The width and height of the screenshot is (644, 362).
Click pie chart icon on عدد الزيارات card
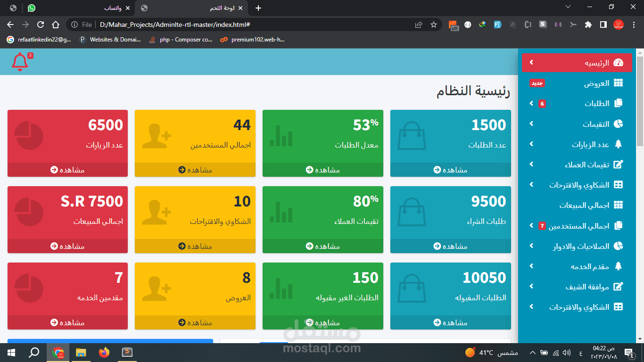click(x=29, y=136)
